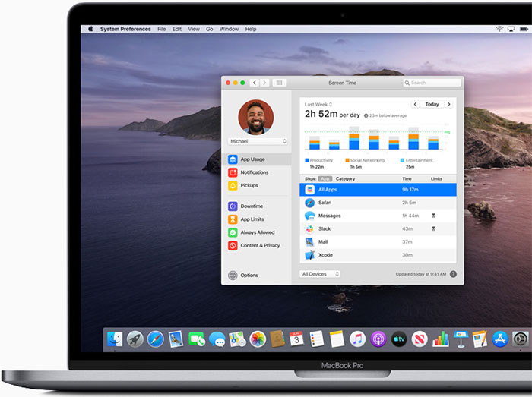
Task: Open the Edit menu
Action: tap(177, 29)
